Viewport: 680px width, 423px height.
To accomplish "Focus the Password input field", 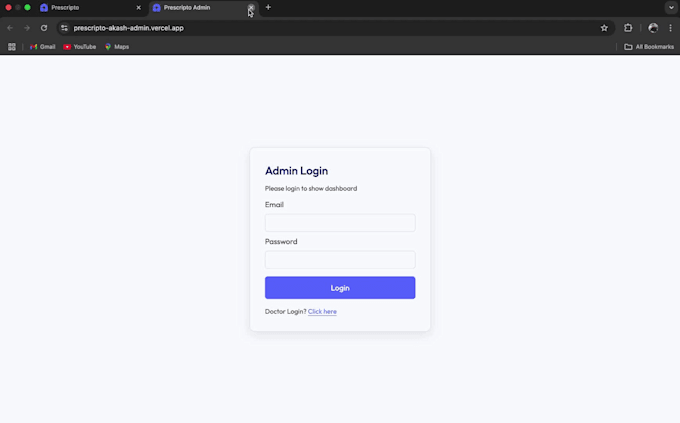I will [x=340, y=259].
